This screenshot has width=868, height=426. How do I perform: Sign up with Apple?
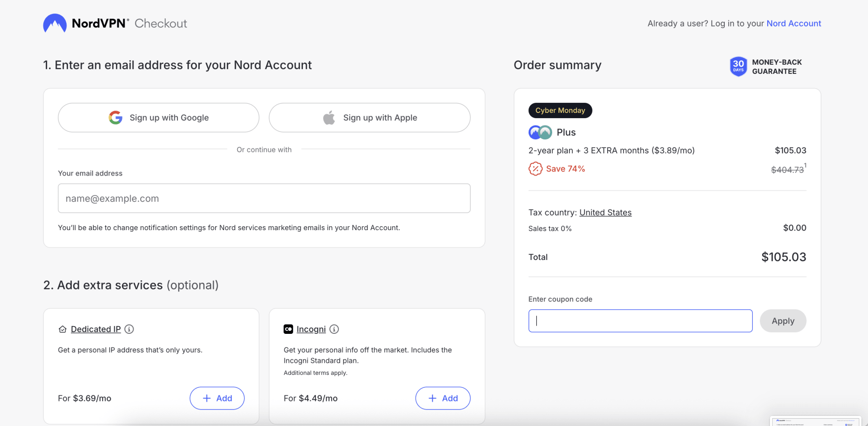[369, 117]
